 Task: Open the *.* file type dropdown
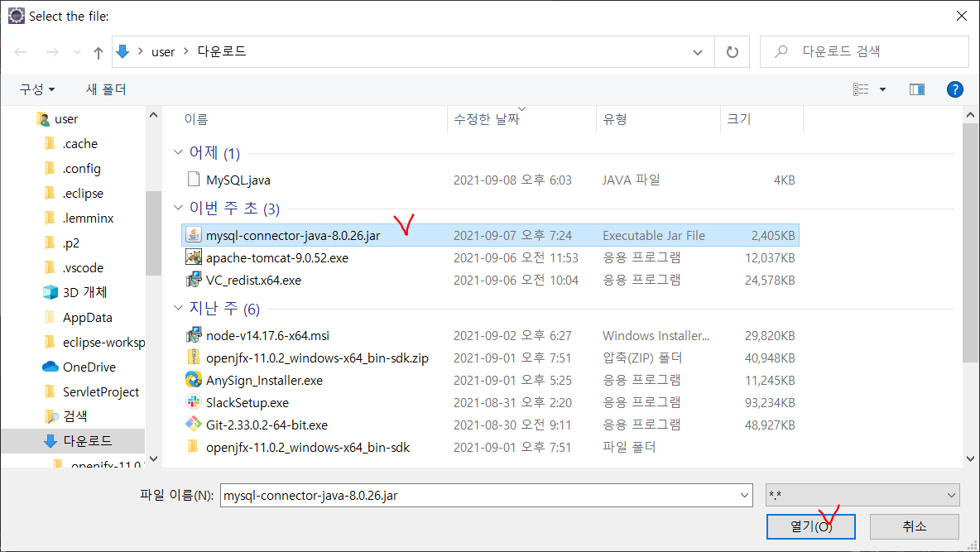pyautogui.click(x=863, y=495)
